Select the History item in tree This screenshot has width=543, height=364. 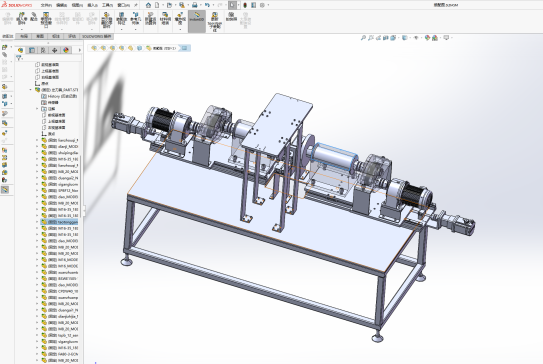pyautogui.click(x=59, y=96)
